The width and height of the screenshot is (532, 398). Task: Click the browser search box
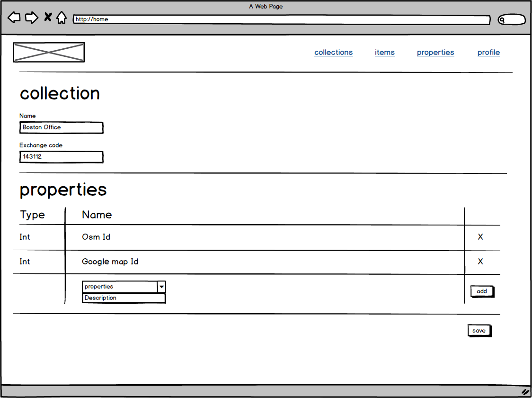pos(512,20)
